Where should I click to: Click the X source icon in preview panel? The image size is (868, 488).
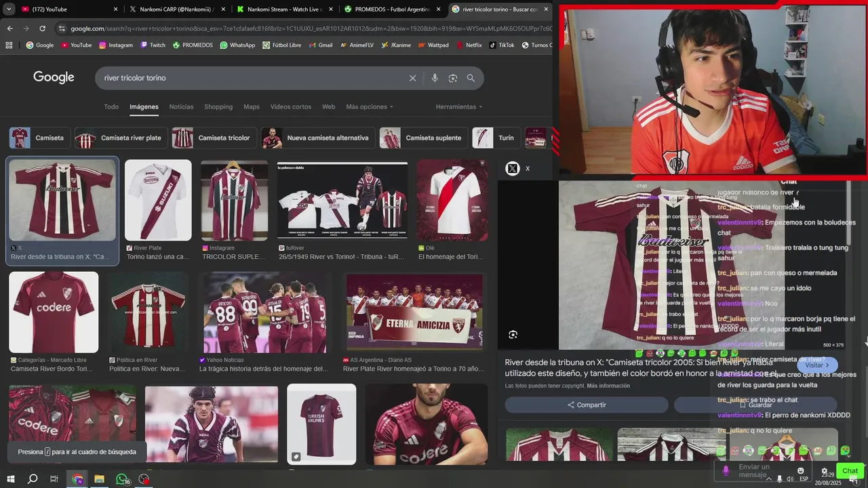pos(513,168)
